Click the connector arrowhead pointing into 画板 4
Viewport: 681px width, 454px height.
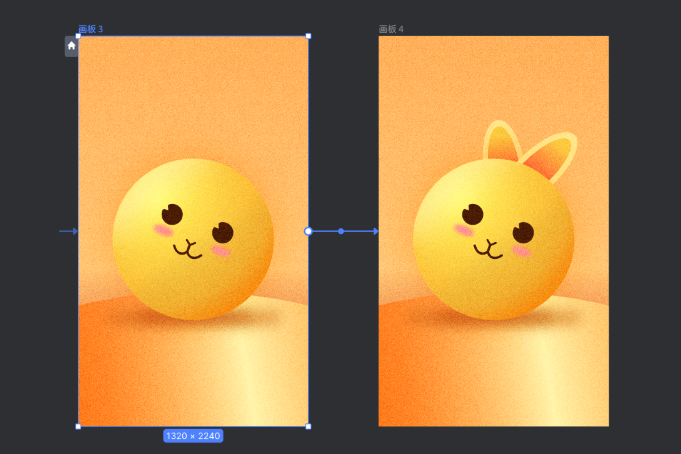pos(374,231)
